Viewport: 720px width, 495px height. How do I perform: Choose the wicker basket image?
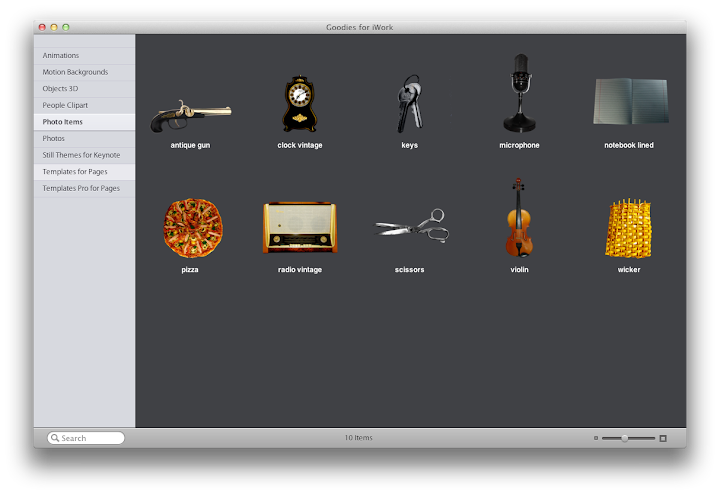coord(629,228)
